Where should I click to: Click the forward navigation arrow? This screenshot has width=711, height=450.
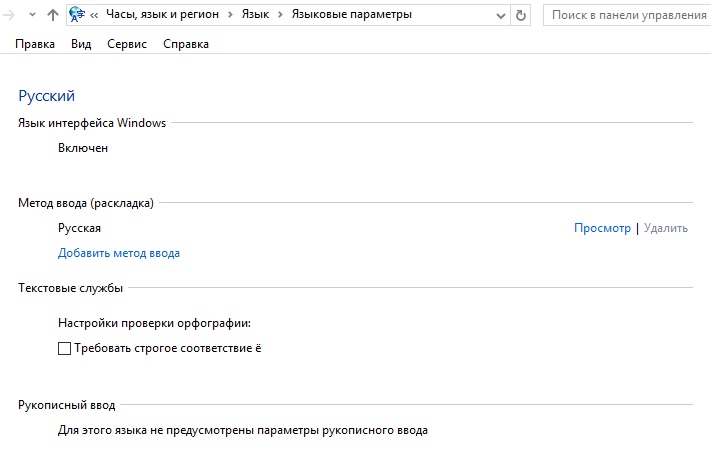point(9,15)
